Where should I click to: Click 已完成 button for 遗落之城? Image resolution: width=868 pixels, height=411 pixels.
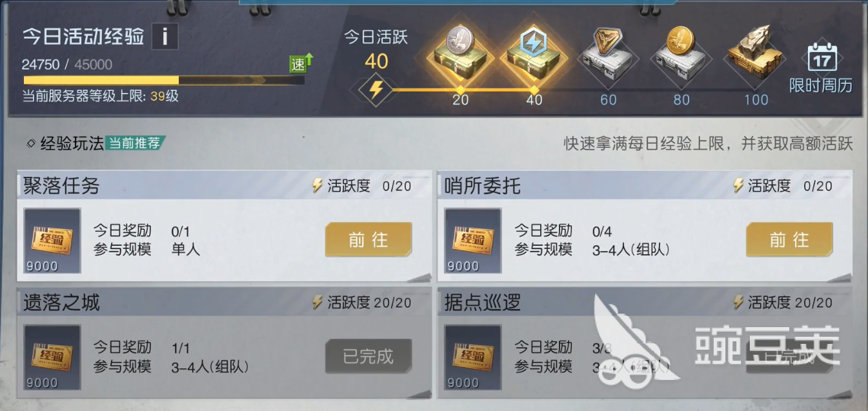(x=368, y=356)
